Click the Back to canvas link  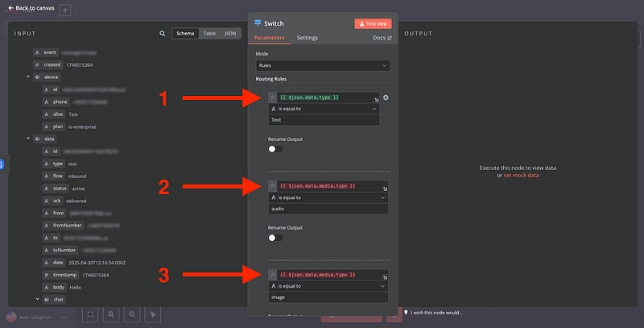pyautogui.click(x=31, y=8)
